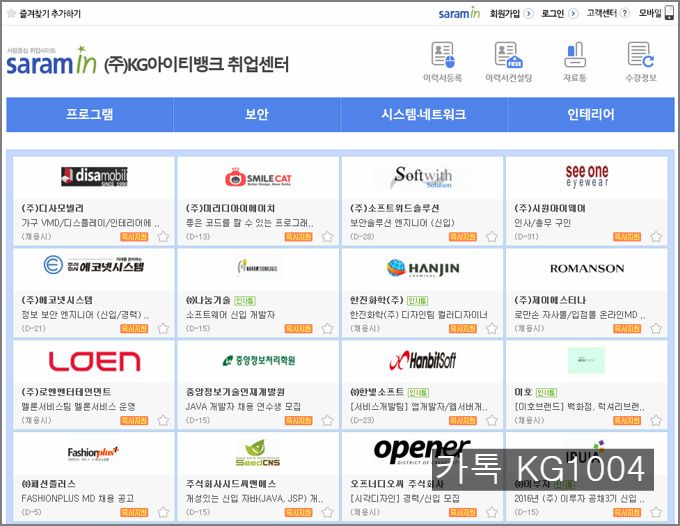The image size is (680, 526).
Task: Open the 자료통 icon
Action: coord(575,55)
